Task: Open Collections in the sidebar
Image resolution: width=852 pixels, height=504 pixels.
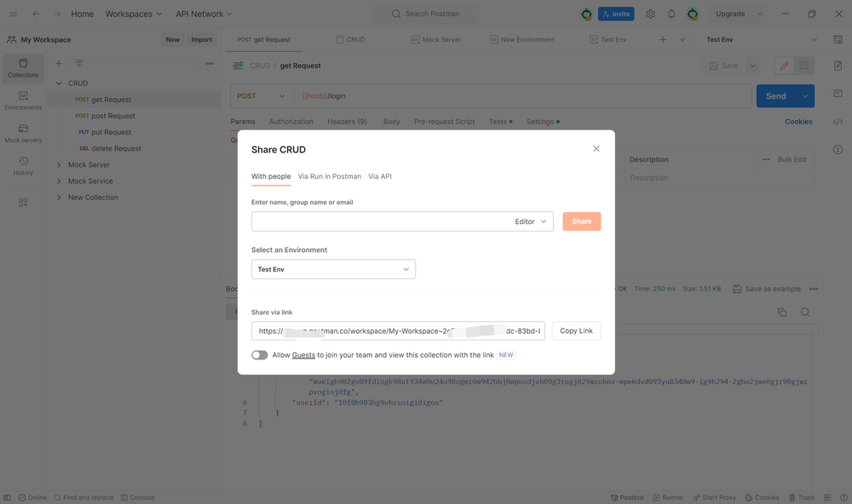Action: pyautogui.click(x=23, y=67)
